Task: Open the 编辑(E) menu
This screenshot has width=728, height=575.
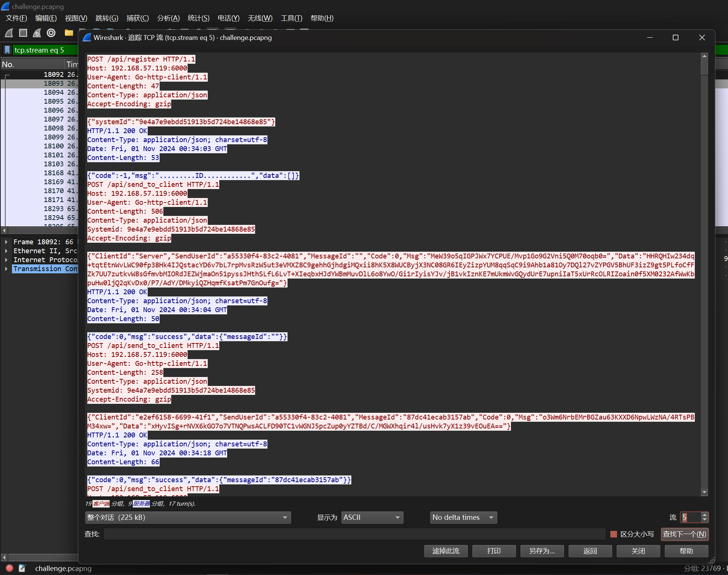Action: (46, 18)
